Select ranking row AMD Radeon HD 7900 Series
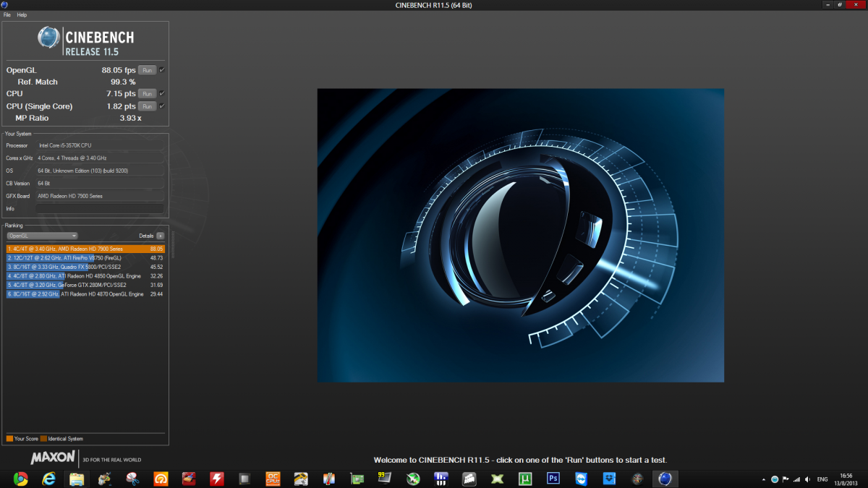Screen dimensions: 868x488 tap(85, 249)
